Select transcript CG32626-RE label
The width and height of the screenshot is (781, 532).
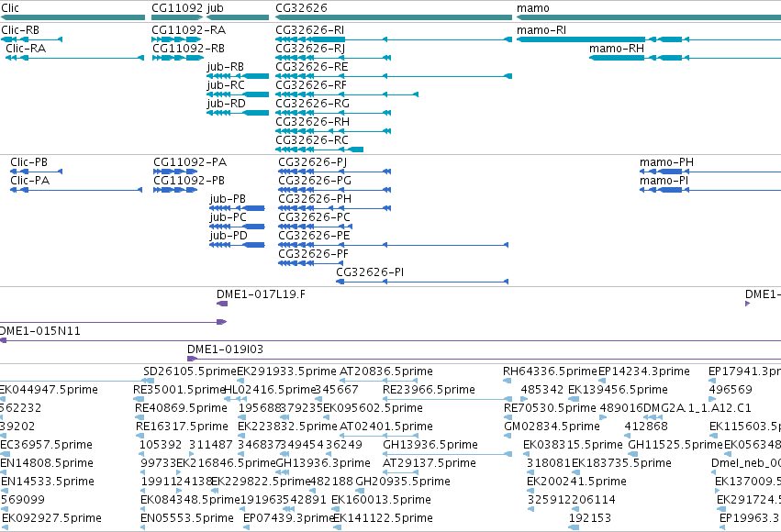pos(312,67)
